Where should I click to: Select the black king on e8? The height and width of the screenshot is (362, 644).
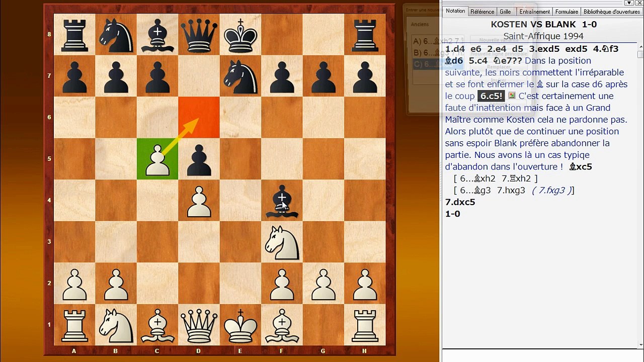240,35
